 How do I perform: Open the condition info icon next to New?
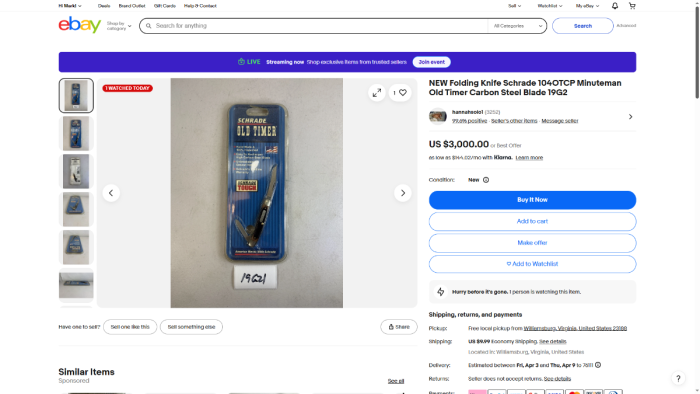pyautogui.click(x=486, y=180)
